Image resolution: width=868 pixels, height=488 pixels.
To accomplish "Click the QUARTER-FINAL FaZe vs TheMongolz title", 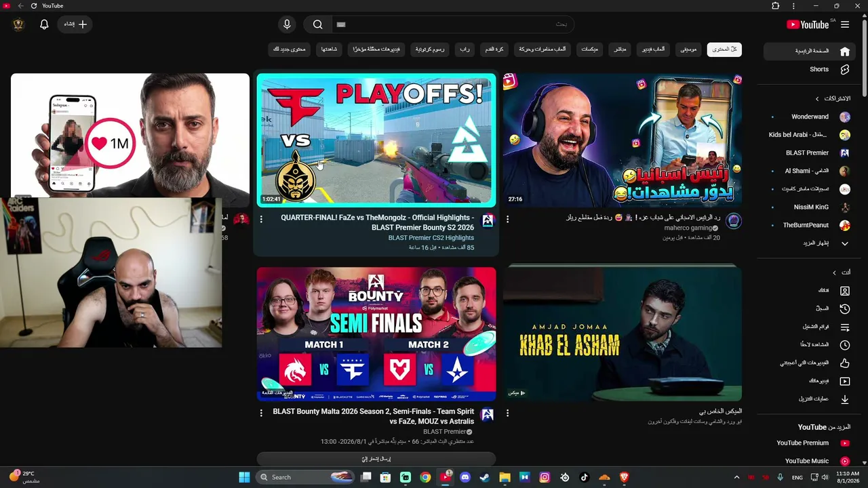I will 378,222.
